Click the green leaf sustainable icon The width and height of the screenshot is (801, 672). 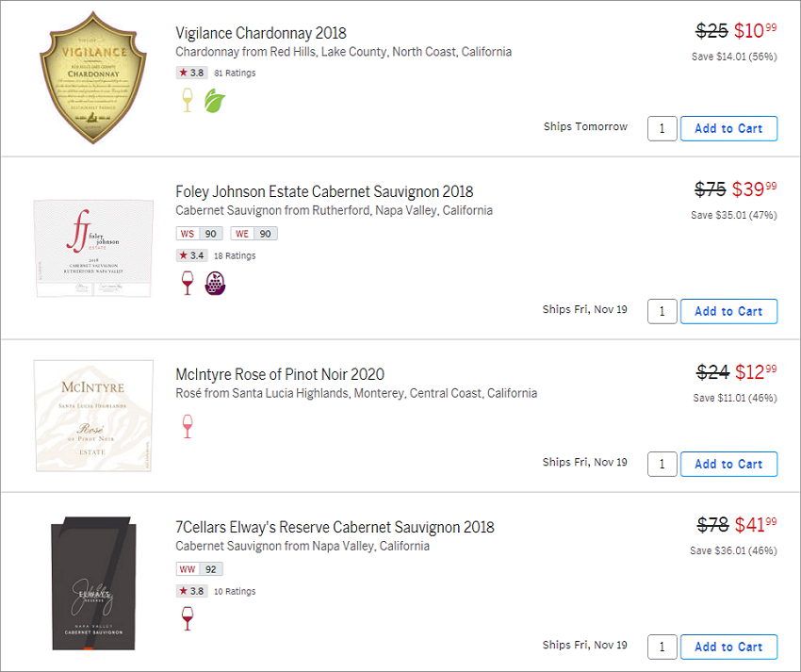(x=215, y=101)
